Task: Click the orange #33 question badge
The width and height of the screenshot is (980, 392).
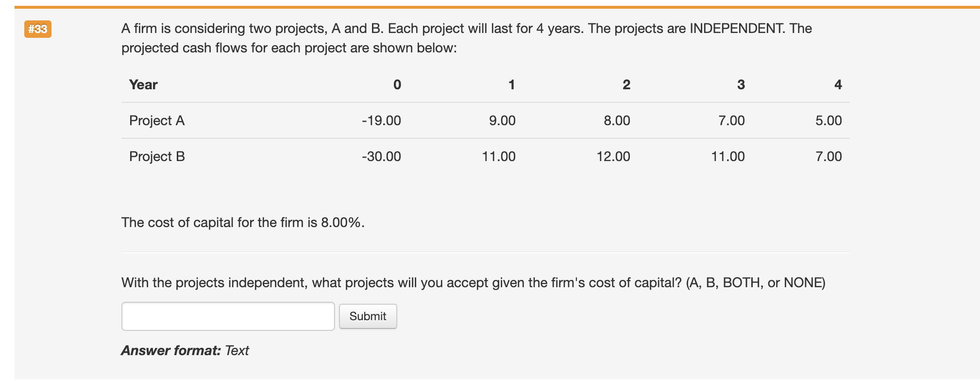Action: [37, 29]
